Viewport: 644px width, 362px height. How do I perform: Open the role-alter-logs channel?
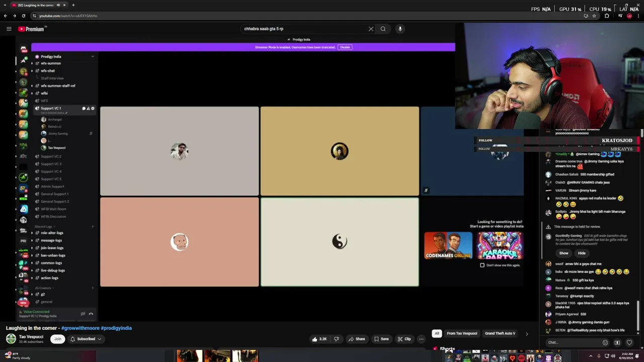point(52,233)
